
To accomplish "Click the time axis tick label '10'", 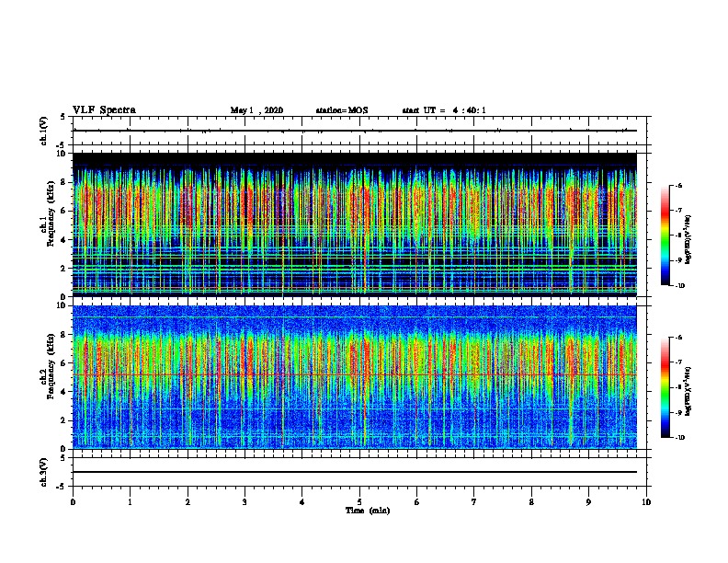I will point(646,502).
